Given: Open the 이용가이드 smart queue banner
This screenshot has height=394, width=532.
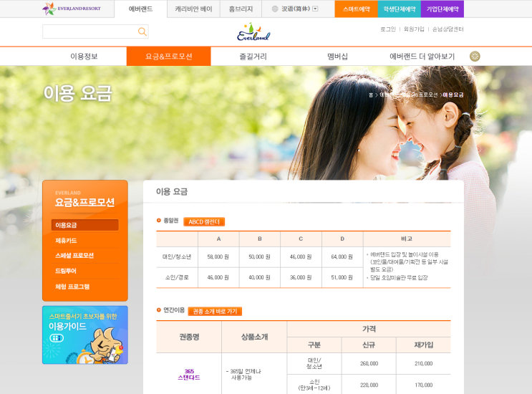Looking at the screenshot, I should pyautogui.click(x=85, y=335).
